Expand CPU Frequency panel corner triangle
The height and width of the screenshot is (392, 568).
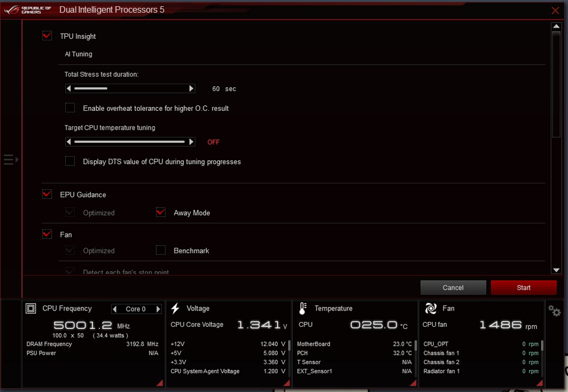(160, 383)
